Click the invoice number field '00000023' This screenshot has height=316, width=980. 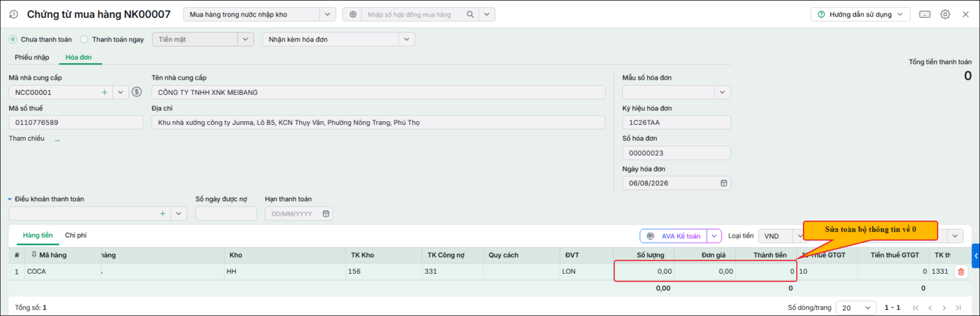point(676,153)
